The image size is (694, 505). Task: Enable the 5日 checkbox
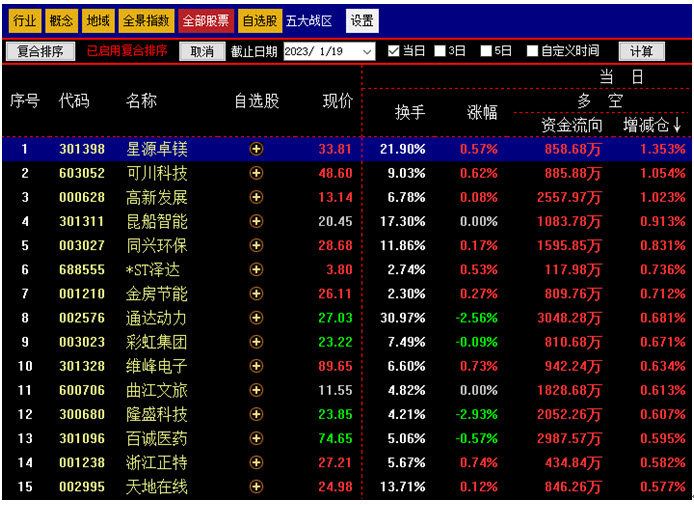[x=486, y=51]
